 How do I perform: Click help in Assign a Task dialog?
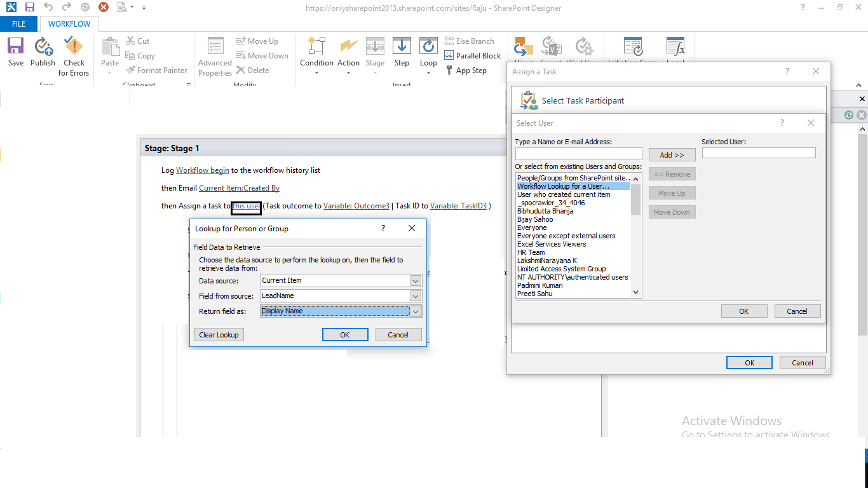click(x=787, y=72)
